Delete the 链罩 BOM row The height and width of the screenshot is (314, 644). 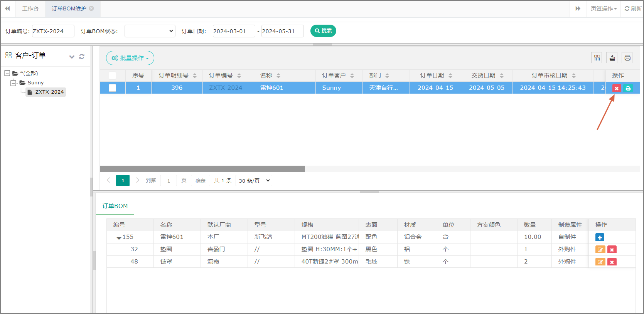(612, 262)
